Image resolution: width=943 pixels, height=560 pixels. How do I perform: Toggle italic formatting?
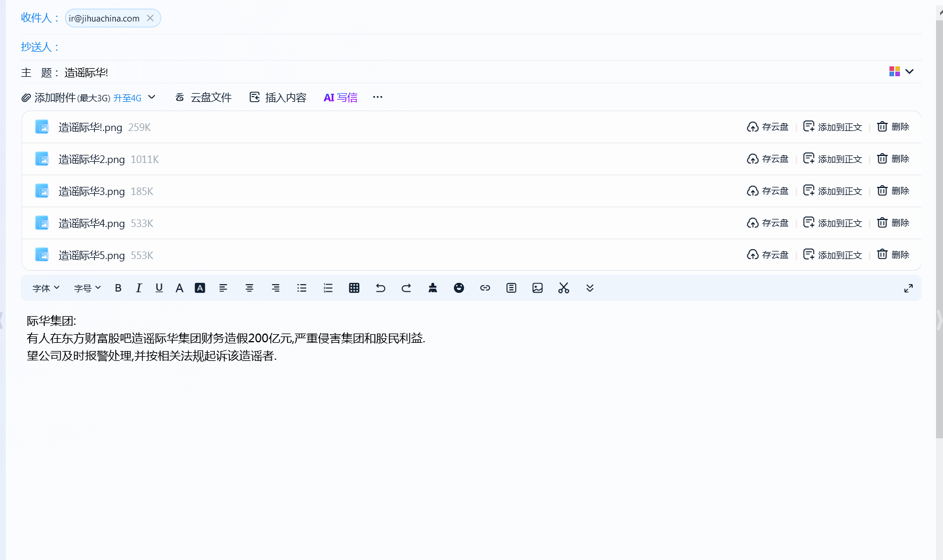[139, 288]
